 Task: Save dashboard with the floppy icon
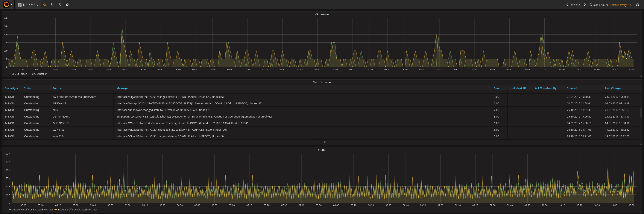60,5
